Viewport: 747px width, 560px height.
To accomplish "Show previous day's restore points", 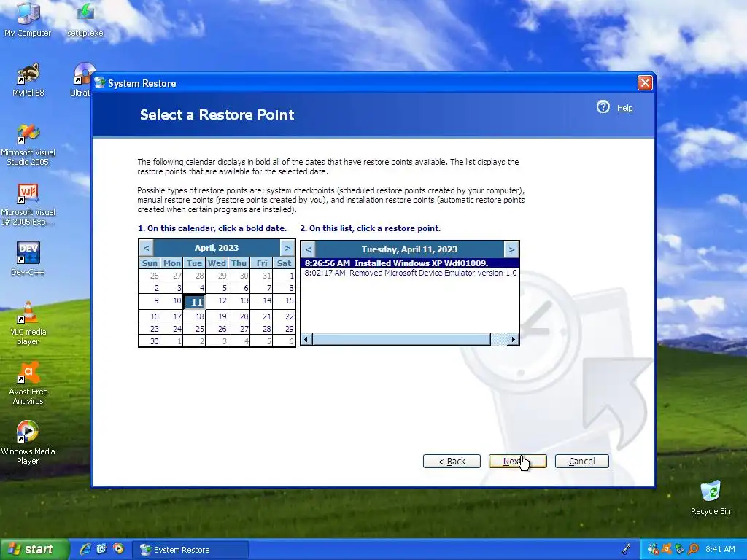I will click(309, 249).
